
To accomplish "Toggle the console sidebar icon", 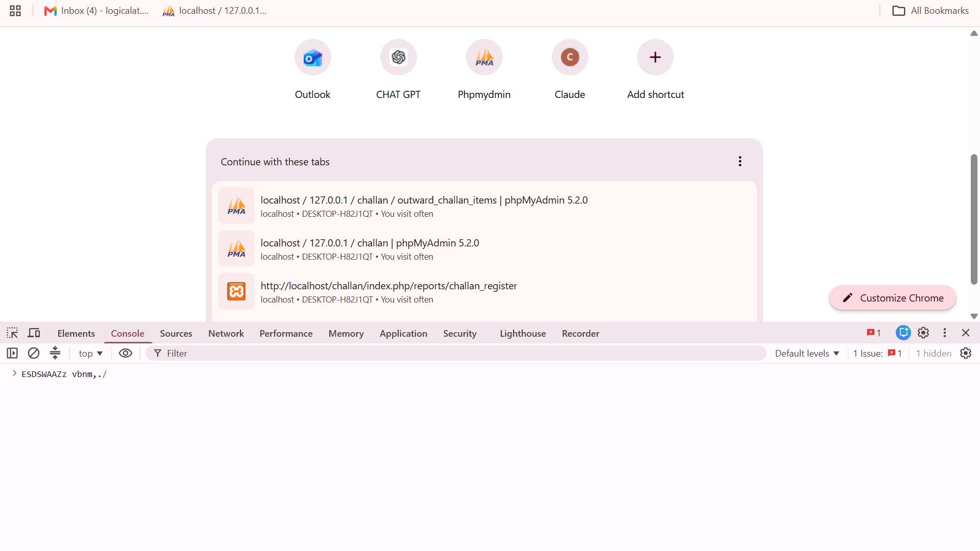I will (12, 353).
